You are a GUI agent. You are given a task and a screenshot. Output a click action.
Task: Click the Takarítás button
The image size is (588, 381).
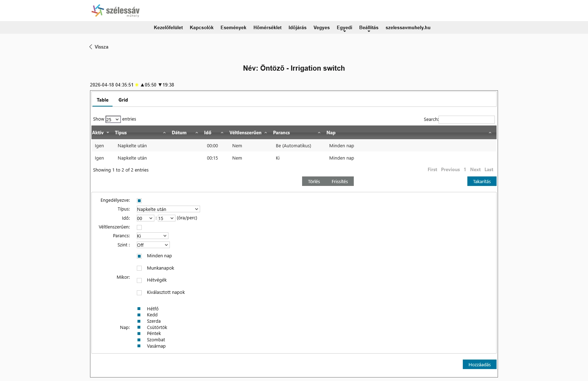click(481, 181)
